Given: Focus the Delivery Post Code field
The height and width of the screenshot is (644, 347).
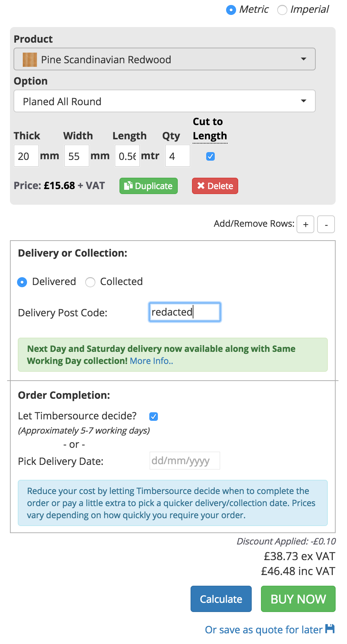Looking at the screenshot, I should coord(185,312).
